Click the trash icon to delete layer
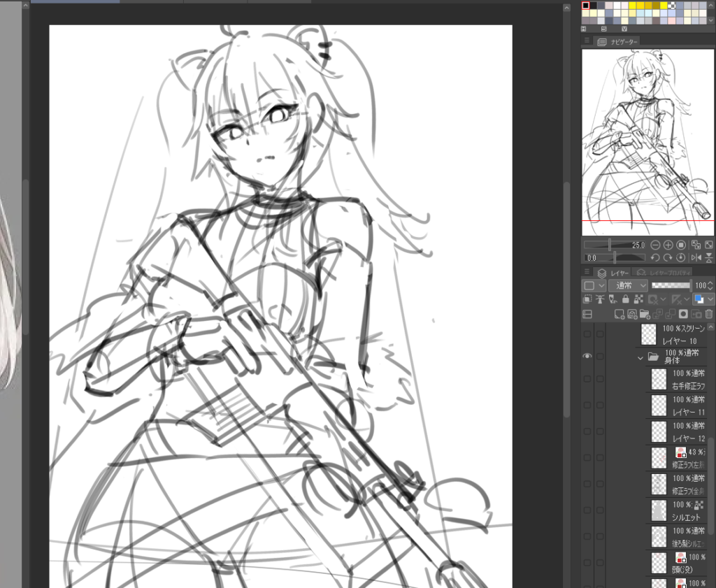This screenshot has width=716, height=588. (709, 315)
